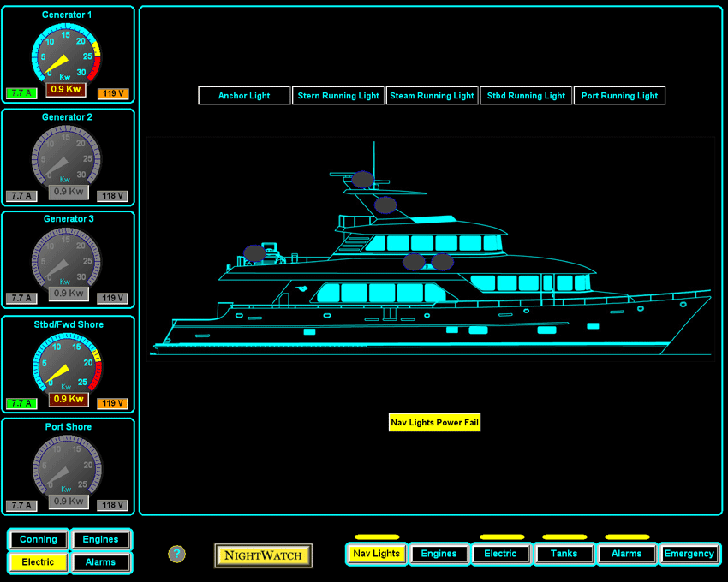Click the 0.9 Kw readout under Generator 1
The width and height of the screenshot is (728, 582).
click(66, 89)
